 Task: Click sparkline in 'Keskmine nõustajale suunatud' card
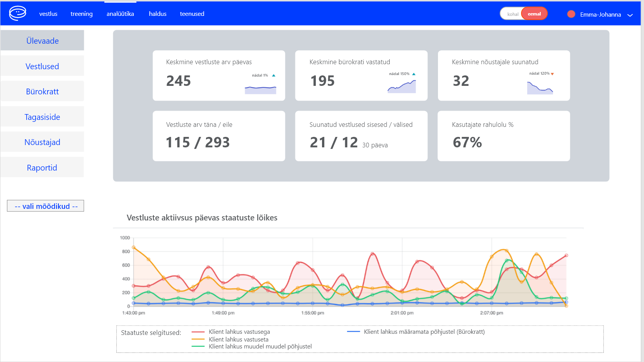(x=540, y=87)
